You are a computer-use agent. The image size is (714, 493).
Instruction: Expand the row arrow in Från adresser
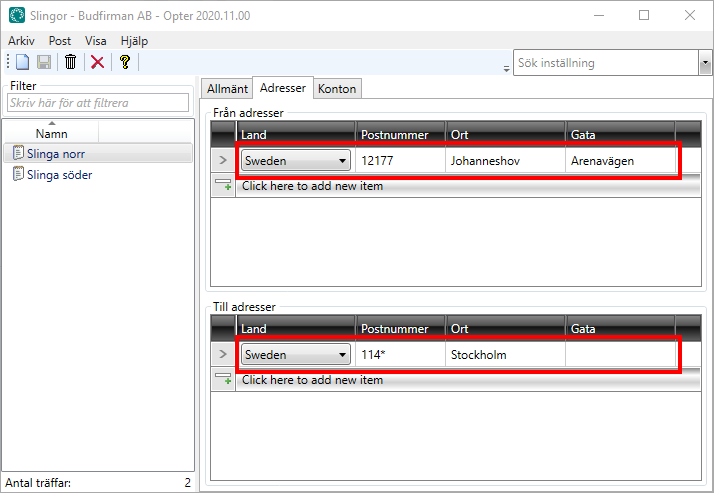[223, 160]
